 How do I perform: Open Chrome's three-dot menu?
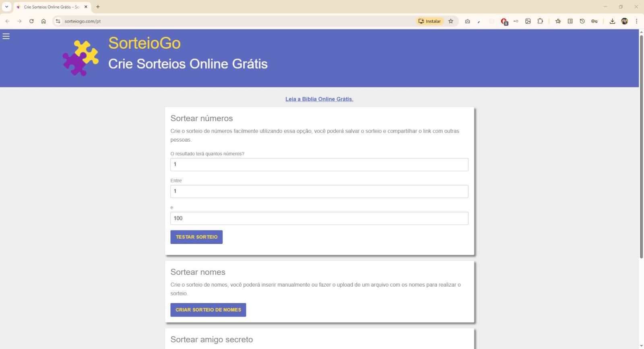[x=636, y=21]
